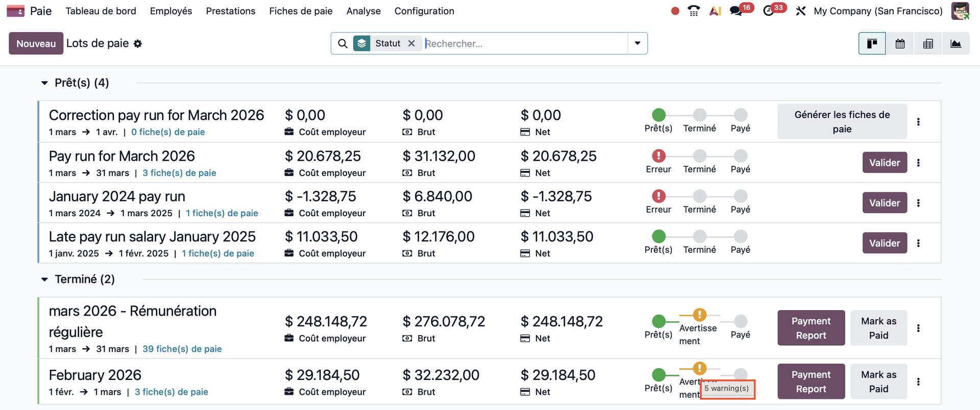Open the calendar view
This screenshot has height=410, width=980.
point(900,44)
